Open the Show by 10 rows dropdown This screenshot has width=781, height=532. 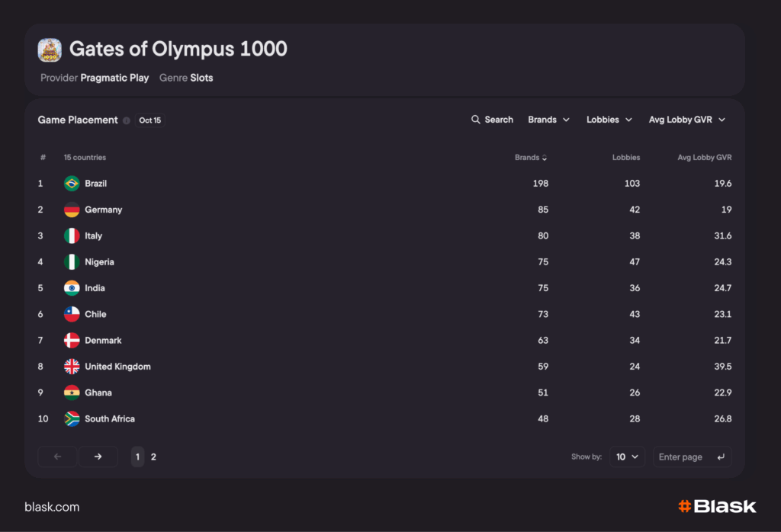coord(627,457)
